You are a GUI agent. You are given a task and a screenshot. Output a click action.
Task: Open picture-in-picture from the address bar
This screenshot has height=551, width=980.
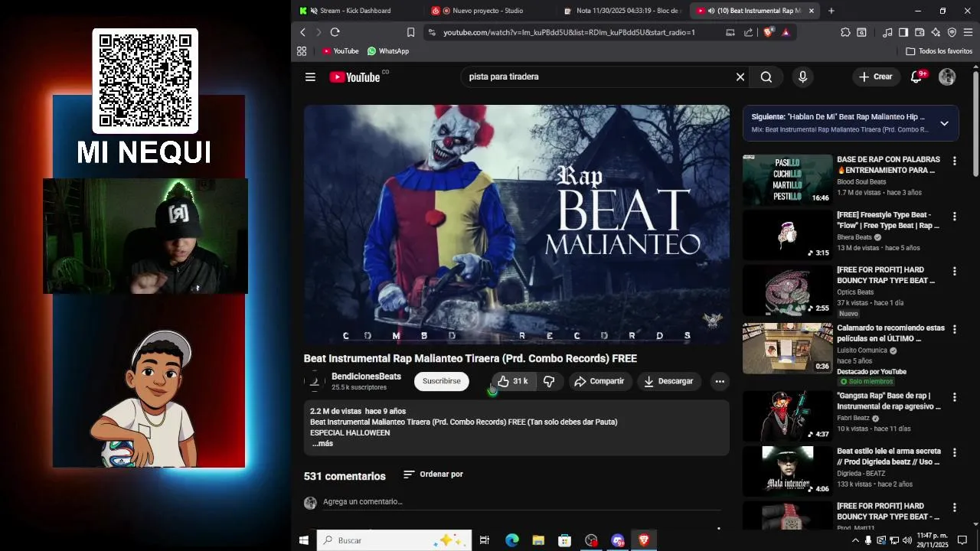pos(730,32)
